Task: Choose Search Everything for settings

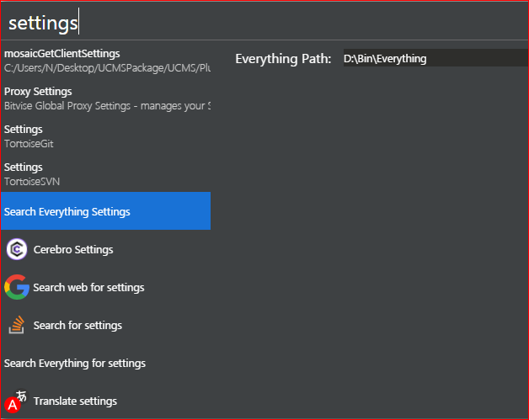Action: tap(105, 363)
